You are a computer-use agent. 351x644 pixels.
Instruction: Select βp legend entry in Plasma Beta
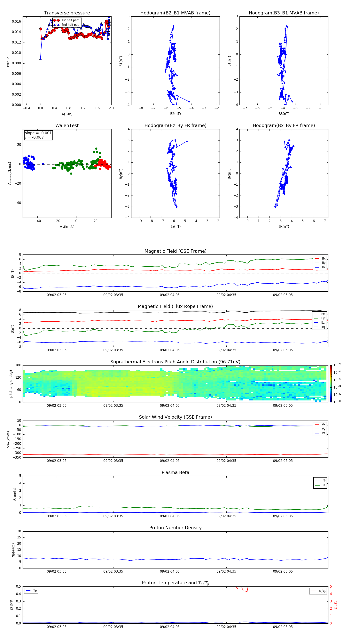pyautogui.click(x=320, y=480)
